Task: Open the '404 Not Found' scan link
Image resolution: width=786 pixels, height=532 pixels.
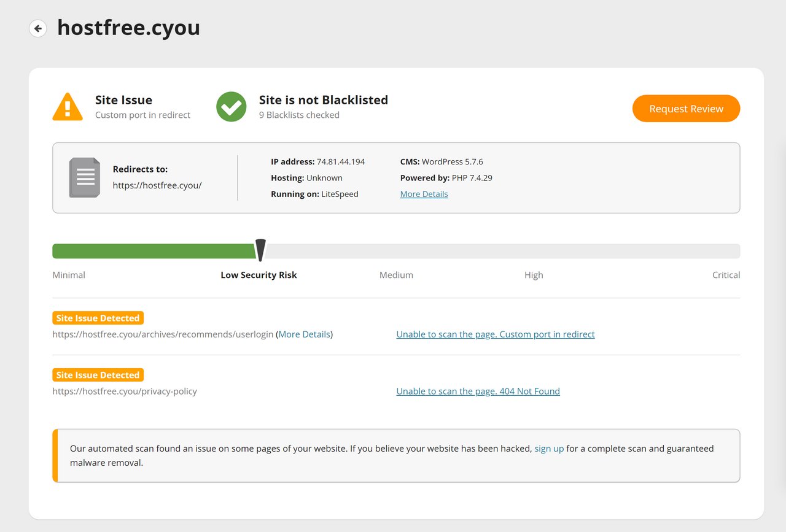Action: coord(478,391)
